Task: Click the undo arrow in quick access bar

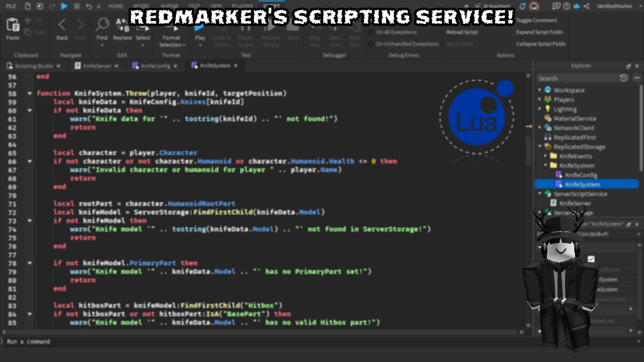Action: (x=89, y=6)
